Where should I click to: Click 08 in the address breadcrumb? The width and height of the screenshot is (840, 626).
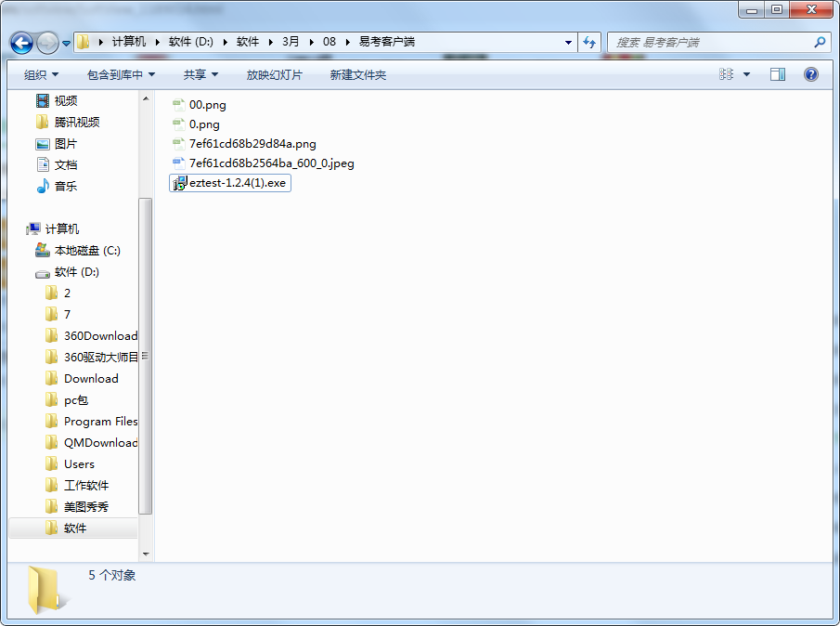(x=329, y=42)
